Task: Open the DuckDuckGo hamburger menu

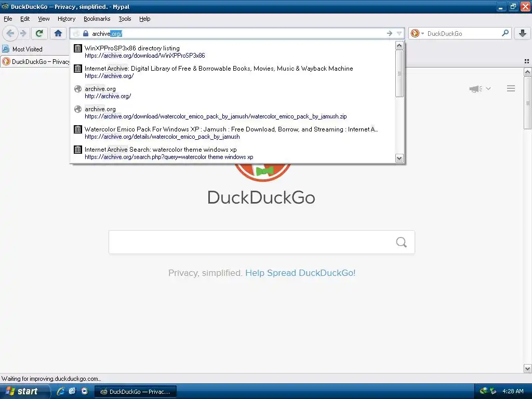Action: (x=511, y=88)
